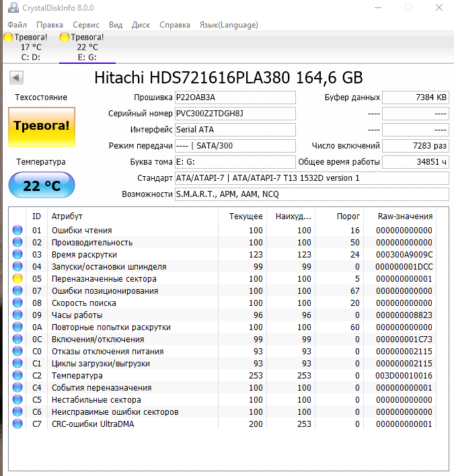The width and height of the screenshot is (454, 476).
Task: Click the Raw-значения column header
Action: click(x=404, y=216)
